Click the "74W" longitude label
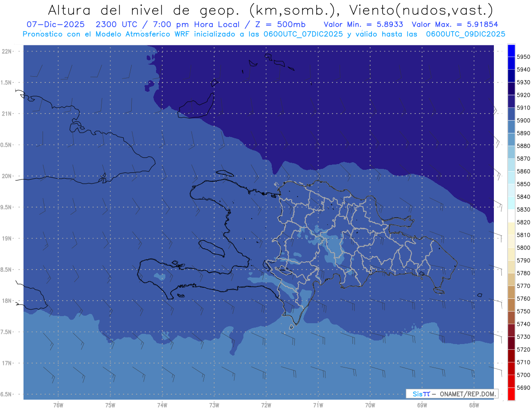This screenshot has width=532, height=411. click(x=162, y=405)
